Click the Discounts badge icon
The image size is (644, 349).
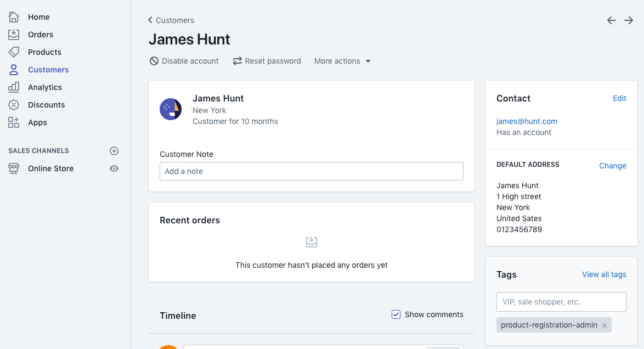[14, 105]
